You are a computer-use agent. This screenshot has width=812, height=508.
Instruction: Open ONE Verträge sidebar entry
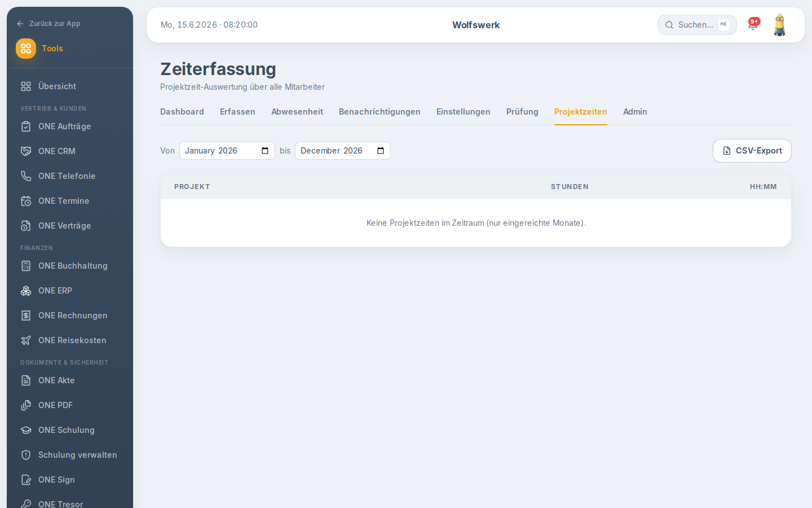tap(70, 226)
